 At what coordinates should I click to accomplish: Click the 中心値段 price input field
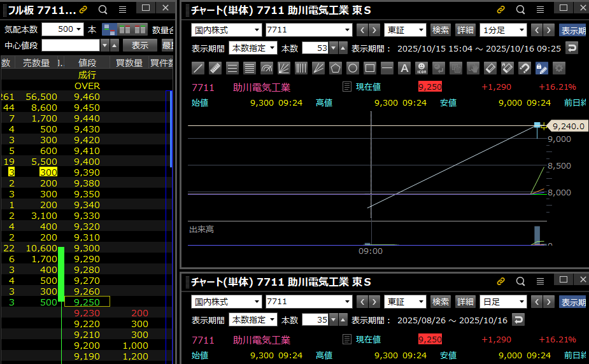click(71, 45)
